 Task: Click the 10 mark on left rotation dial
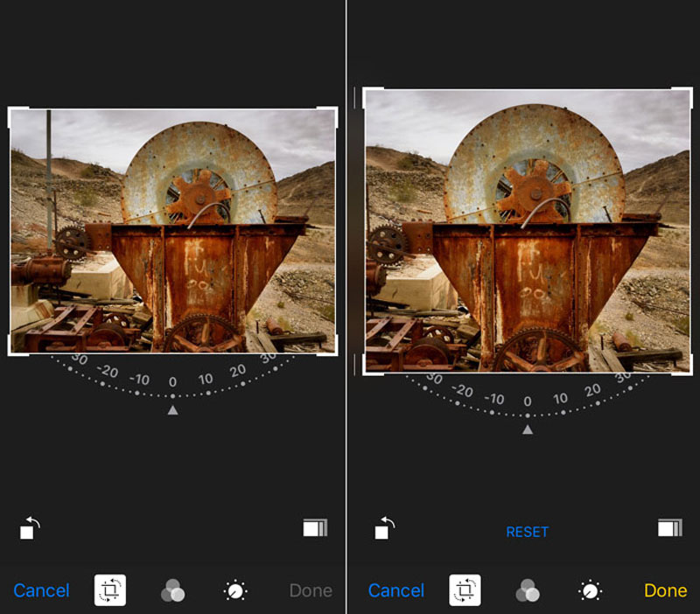[206, 379]
